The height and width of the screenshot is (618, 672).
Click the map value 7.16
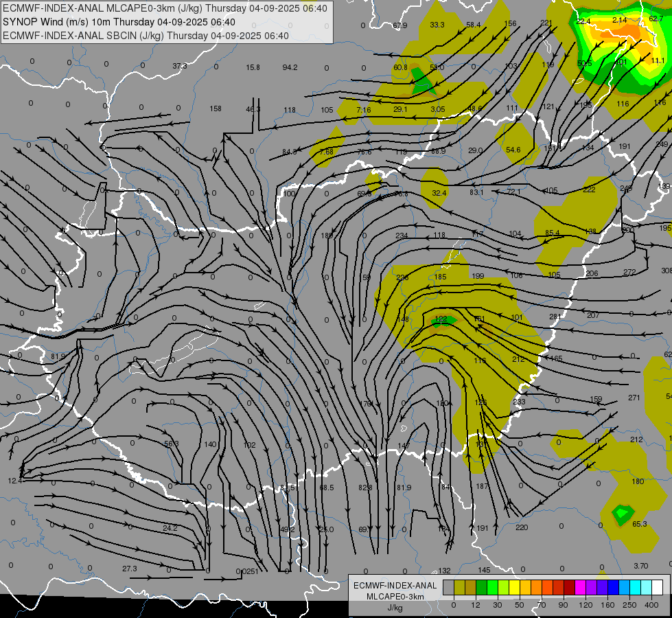pos(363,110)
